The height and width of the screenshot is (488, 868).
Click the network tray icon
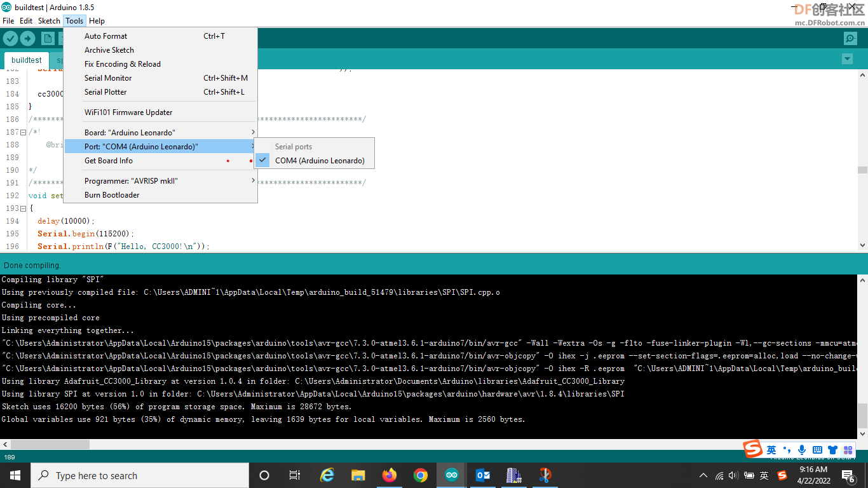[719, 475]
